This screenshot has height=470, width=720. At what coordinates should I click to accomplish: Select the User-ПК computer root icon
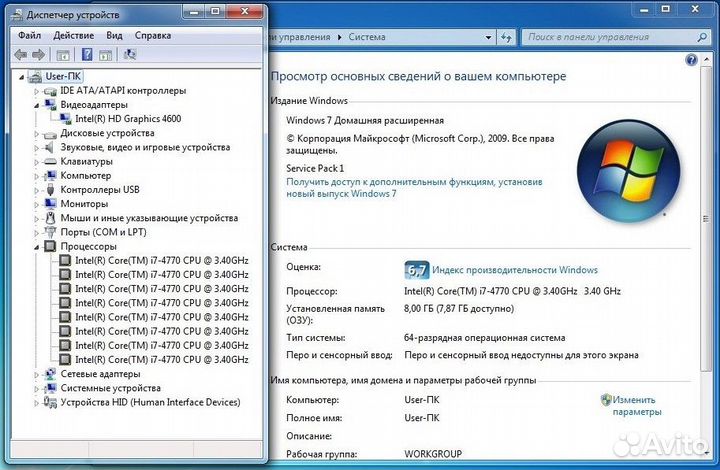(34, 77)
